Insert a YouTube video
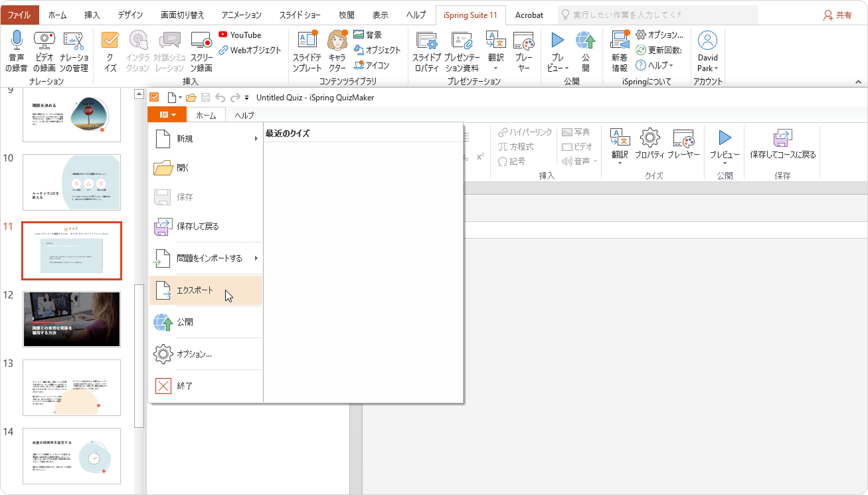This screenshot has width=868, height=495. 239,35
